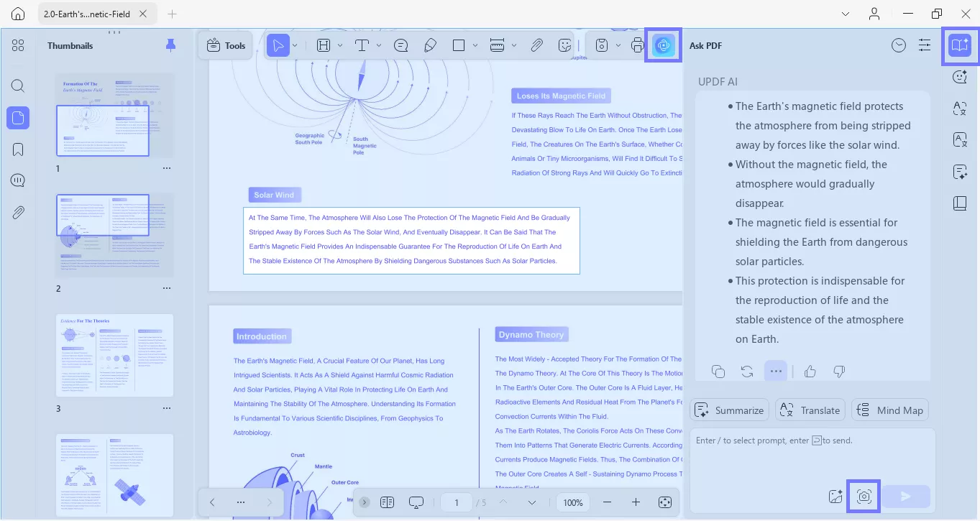This screenshot has height=521, width=980.
Task: Open UPDF AI from the toolbar
Action: click(663, 45)
